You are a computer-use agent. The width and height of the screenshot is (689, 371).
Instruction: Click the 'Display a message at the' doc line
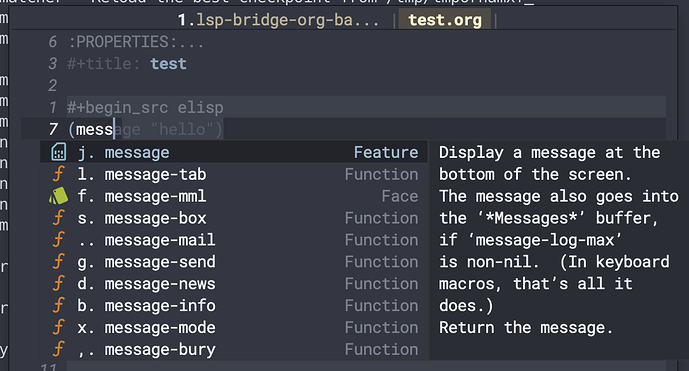click(549, 152)
